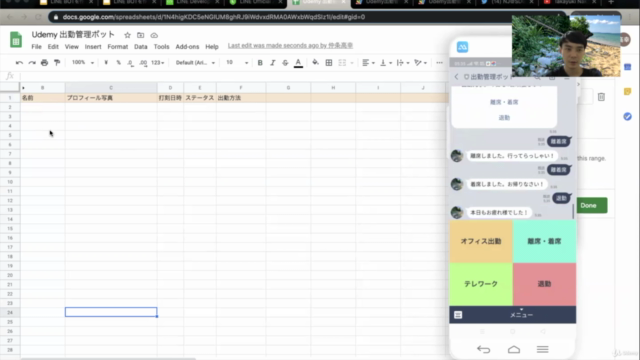Open the zoom 100% dropdown
This screenshot has width=640, height=360.
click(82, 63)
